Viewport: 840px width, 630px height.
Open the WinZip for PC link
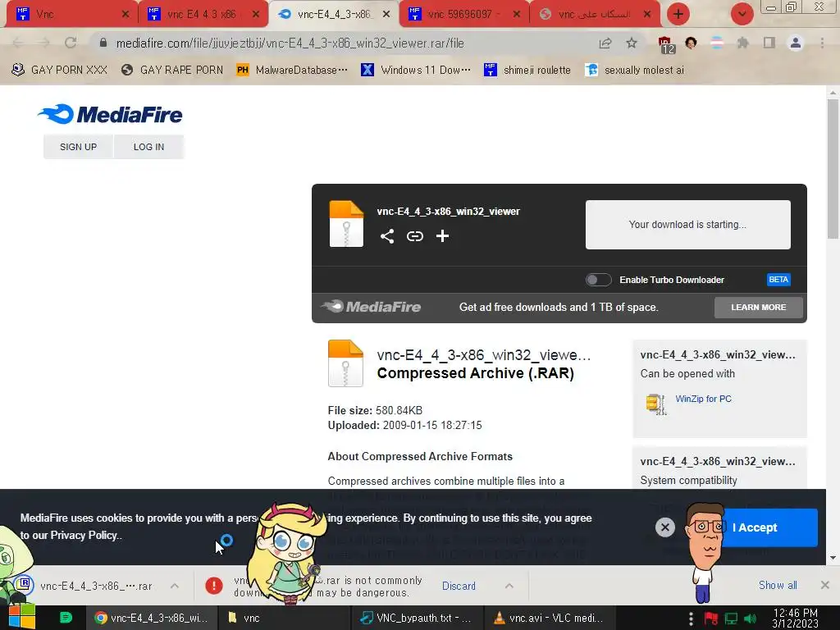(x=703, y=399)
